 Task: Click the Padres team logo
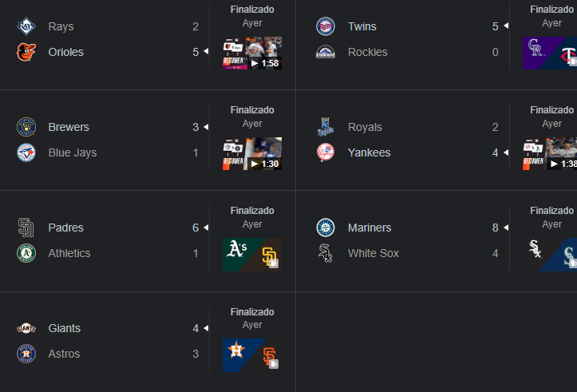coord(26,228)
